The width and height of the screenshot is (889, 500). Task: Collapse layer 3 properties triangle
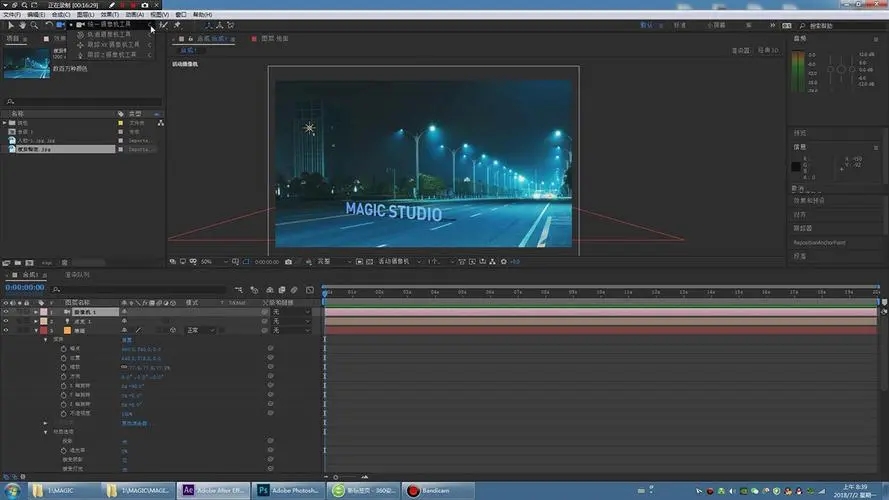click(36, 330)
